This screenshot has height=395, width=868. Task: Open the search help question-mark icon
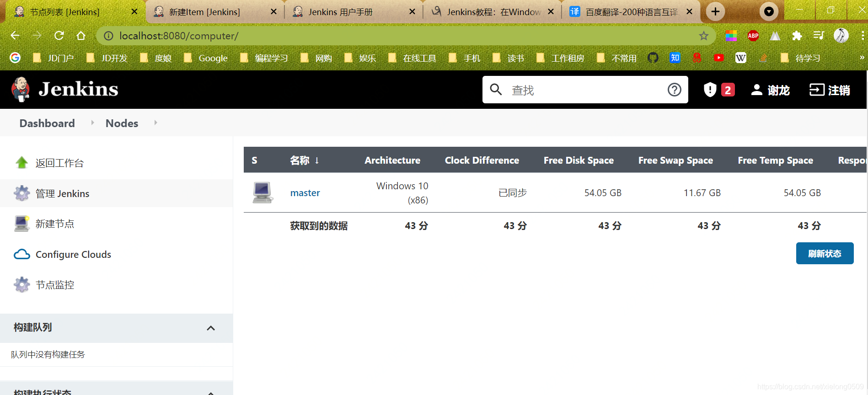point(674,90)
